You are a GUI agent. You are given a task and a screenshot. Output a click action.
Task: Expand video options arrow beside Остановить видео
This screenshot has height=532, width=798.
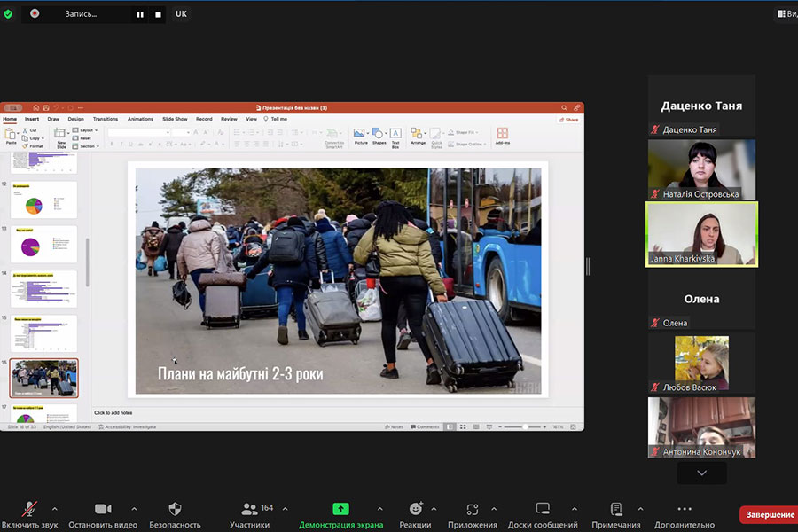coord(134,509)
